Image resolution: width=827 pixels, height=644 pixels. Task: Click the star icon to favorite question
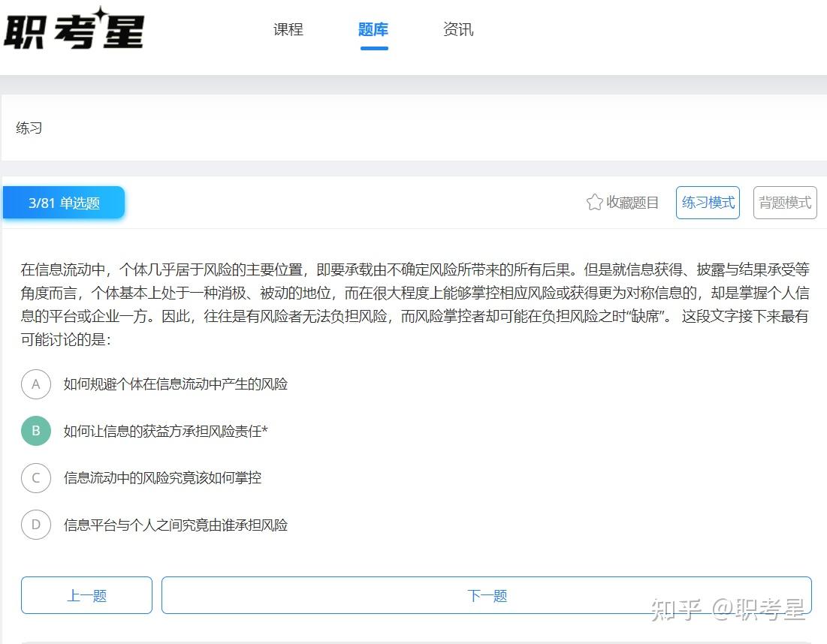(x=594, y=203)
